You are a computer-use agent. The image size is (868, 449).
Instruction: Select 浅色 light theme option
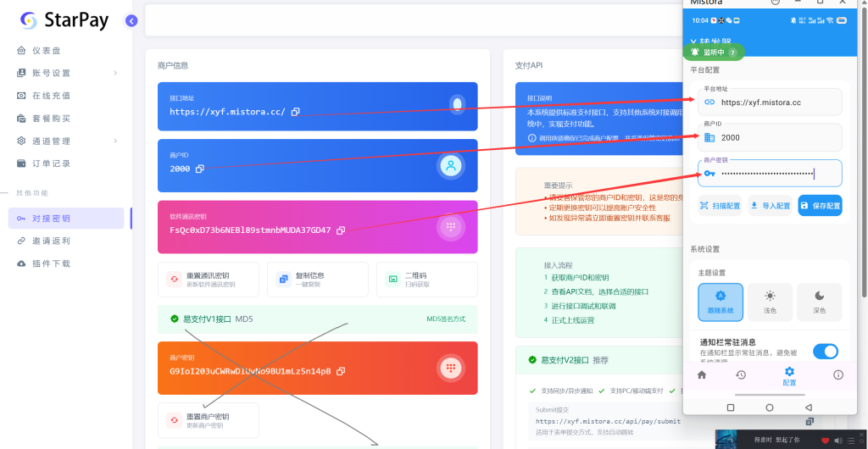770,302
